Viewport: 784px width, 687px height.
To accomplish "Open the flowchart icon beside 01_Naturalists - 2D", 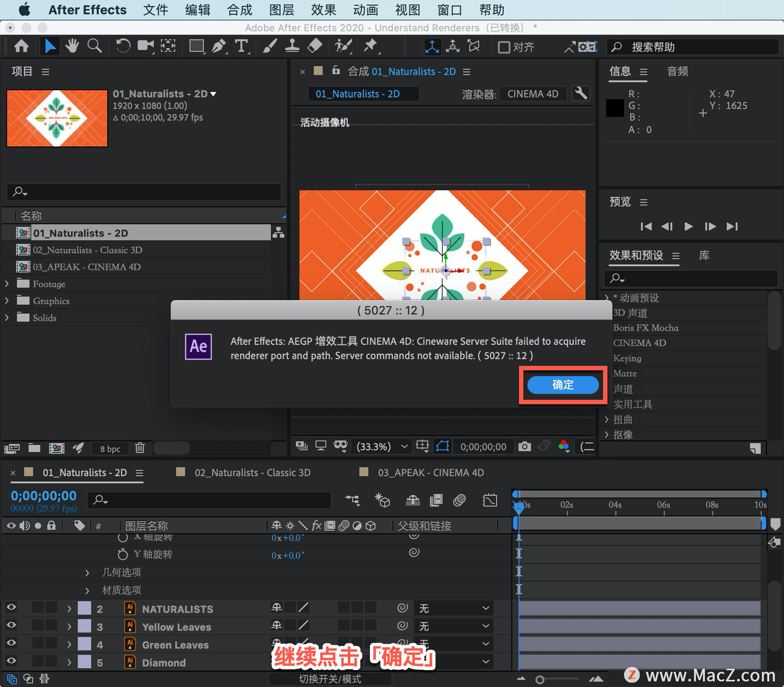I will 278,233.
